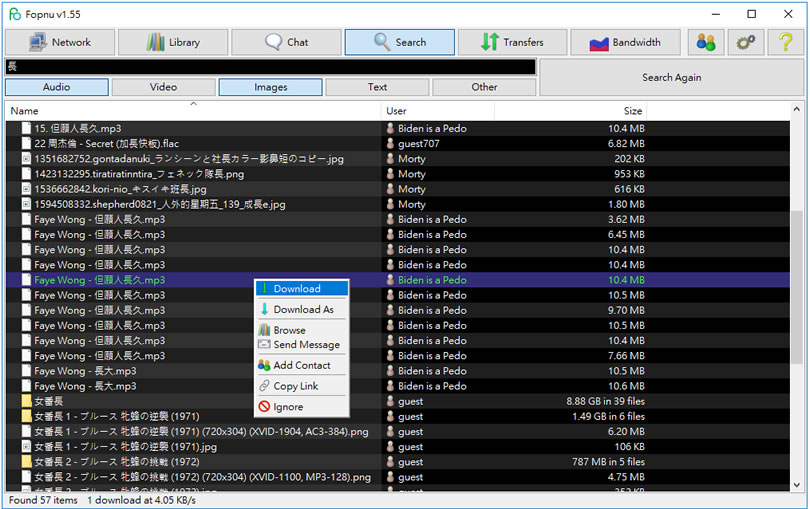Click Ignore in the context menu
This screenshot has width=810, height=509.
pyautogui.click(x=288, y=407)
